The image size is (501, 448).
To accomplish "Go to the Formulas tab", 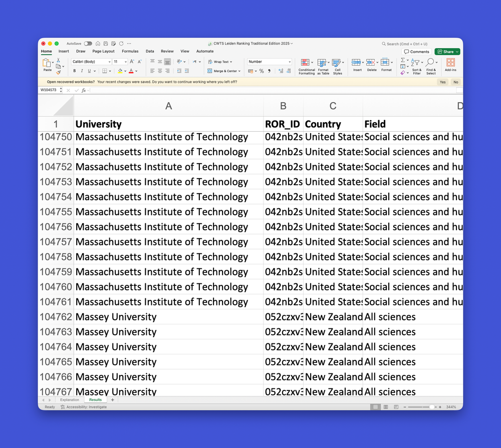I will tap(130, 51).
